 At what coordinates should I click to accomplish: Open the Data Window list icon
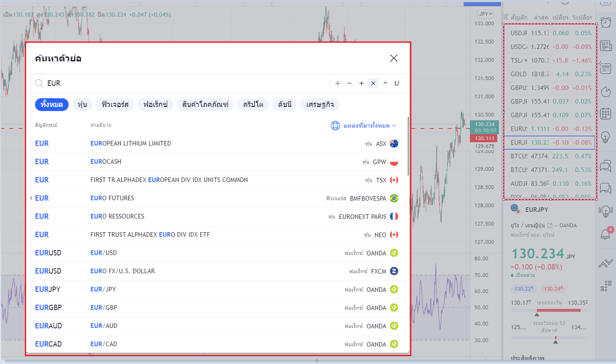tap(606, 68)
